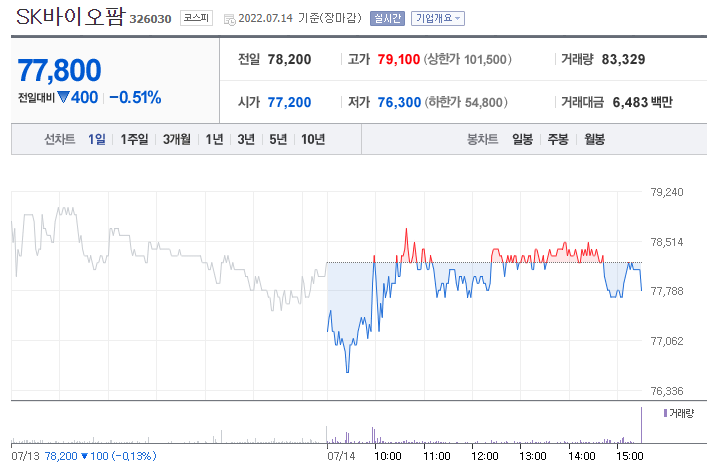Click the 78,514 price axis label

click(x=667, y=242)
